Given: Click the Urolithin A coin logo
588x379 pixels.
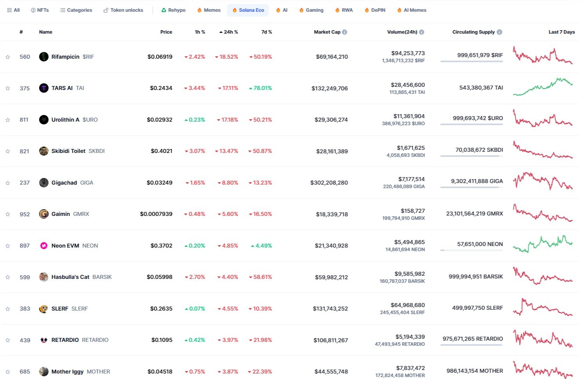Looking at the screenshot, I should coord(44,120).
